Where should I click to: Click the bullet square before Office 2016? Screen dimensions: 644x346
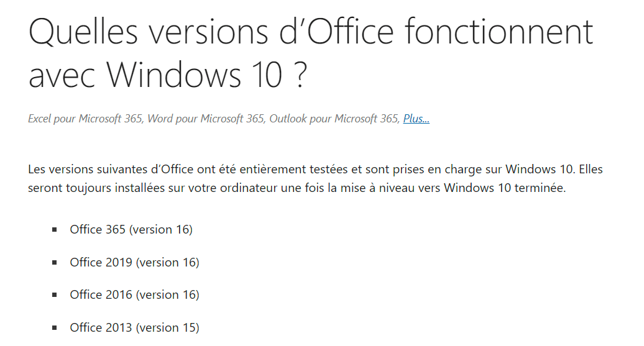(55, 295)
